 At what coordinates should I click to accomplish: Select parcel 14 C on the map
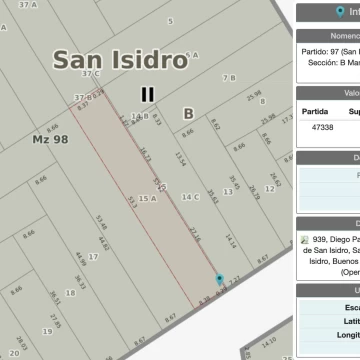tap(191, 197)
